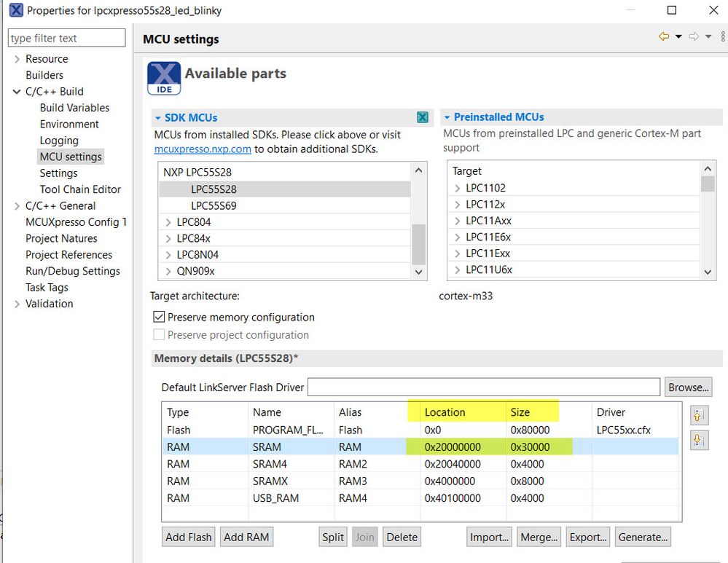Click SDK MCUs list scroll up arrow
Image resolution: width=728 pixels, height=563 pixels.
(418, 170)
